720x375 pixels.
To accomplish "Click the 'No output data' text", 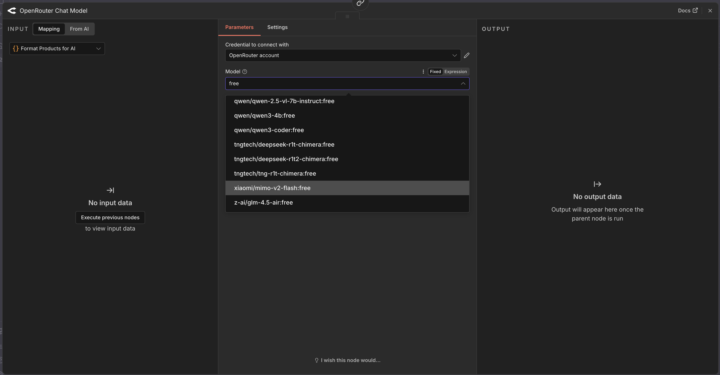I will click(597, 196).
